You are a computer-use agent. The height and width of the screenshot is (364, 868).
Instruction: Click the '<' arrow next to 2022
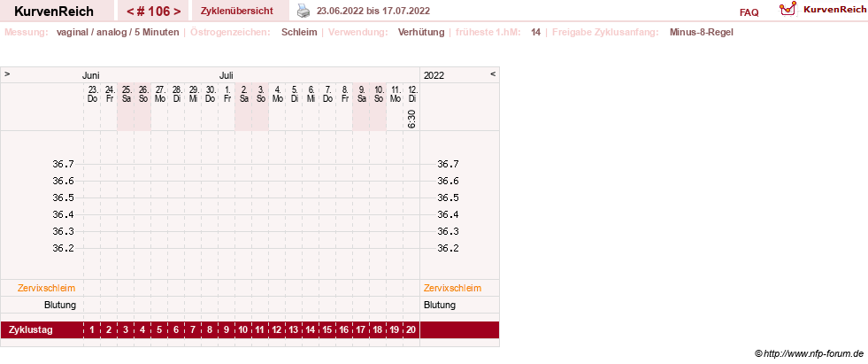[493, 74]
